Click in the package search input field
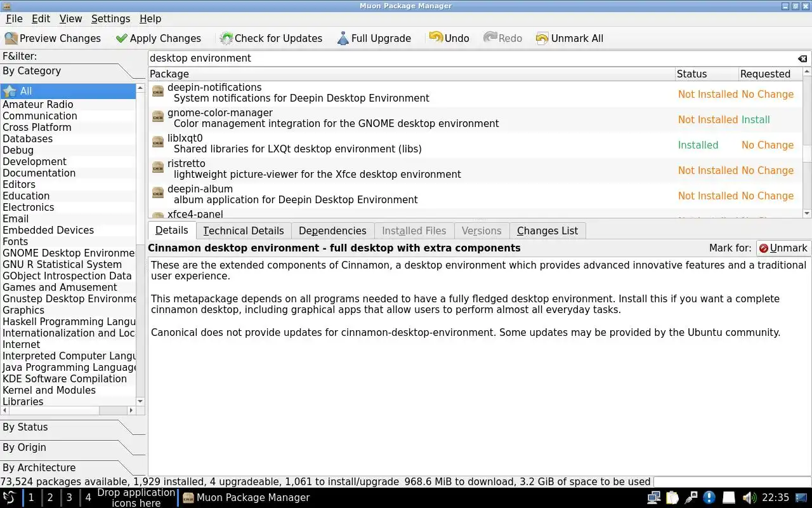This screenshot has width=812, height=508. (472, 58)
